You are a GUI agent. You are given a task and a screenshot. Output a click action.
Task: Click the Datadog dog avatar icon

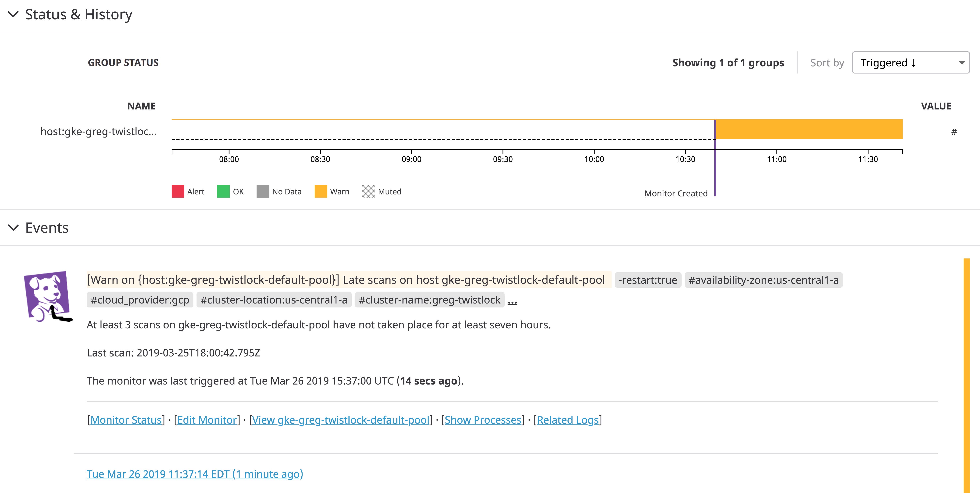tap(48, 296)
